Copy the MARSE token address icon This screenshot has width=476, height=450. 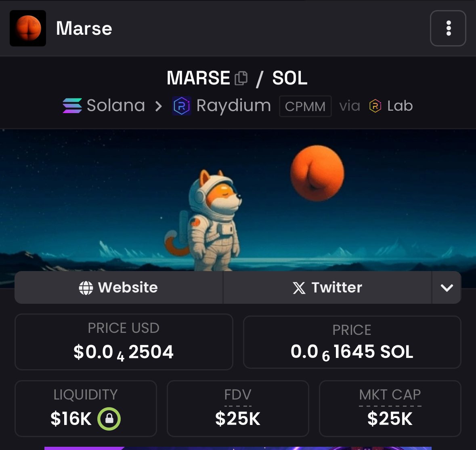click(x=241, y=78)
